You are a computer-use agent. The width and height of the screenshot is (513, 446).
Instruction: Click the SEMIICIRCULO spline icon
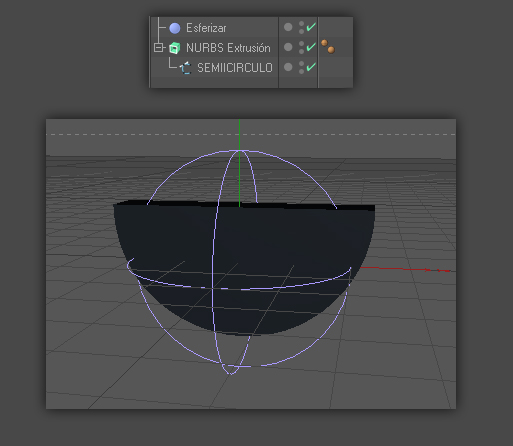coord(186,68)
